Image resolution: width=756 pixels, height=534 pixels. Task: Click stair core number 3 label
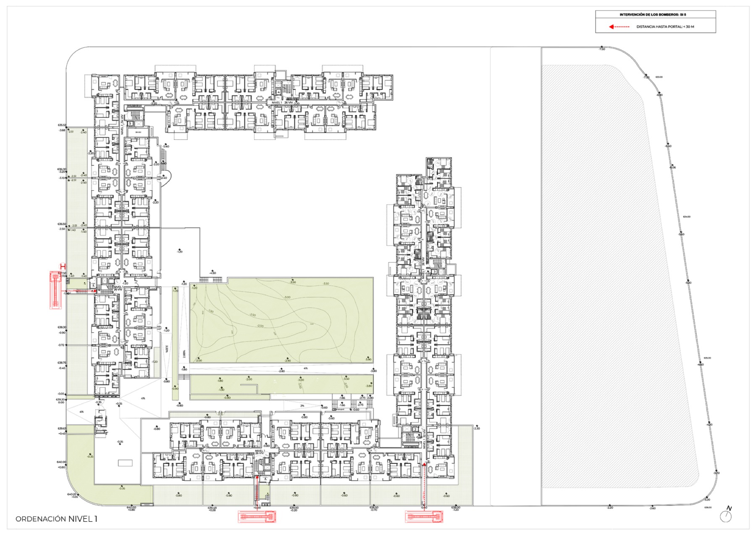point(435,272)
